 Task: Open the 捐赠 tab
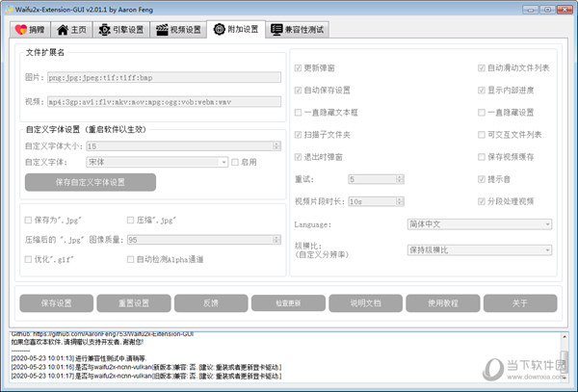coord(30,30)
